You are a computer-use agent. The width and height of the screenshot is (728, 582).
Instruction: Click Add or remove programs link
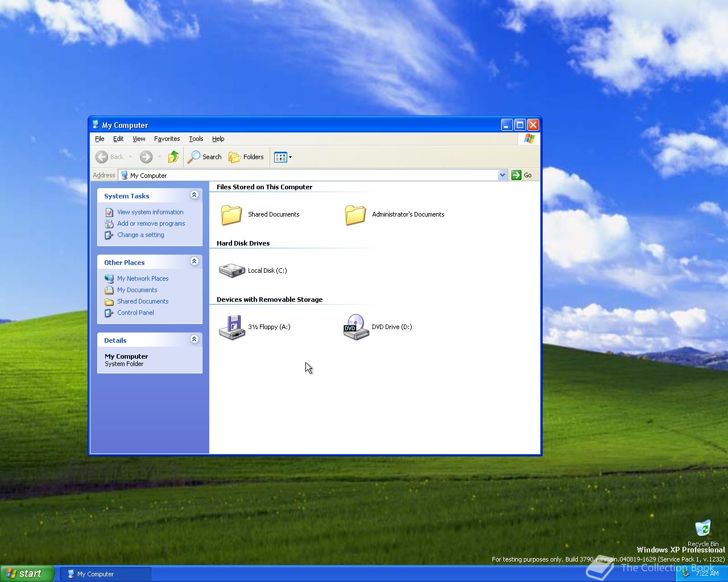pyautogui.click(x=151, y=223)
